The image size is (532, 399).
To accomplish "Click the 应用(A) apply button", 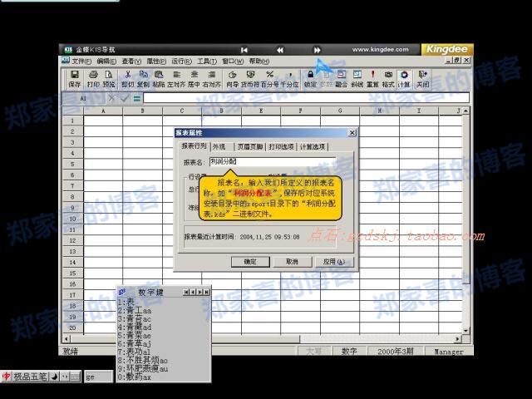I will pyautogui.click(x=334, y=262).
